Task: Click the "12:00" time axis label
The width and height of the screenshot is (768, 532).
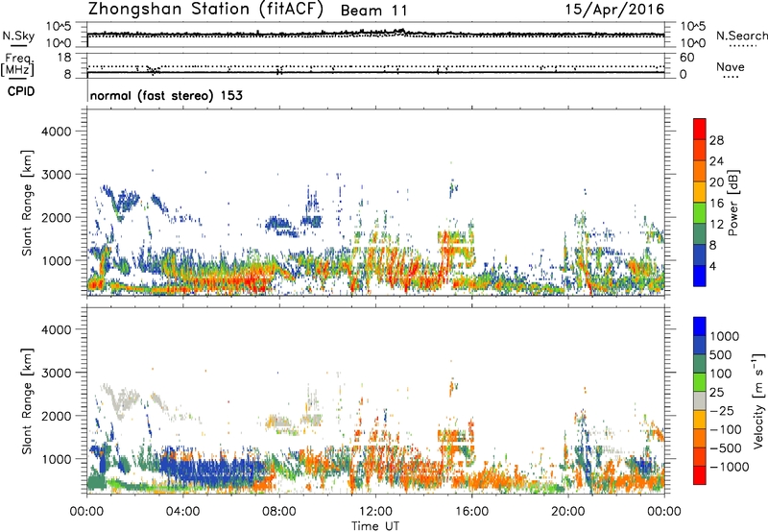Action: pos(375,512)
